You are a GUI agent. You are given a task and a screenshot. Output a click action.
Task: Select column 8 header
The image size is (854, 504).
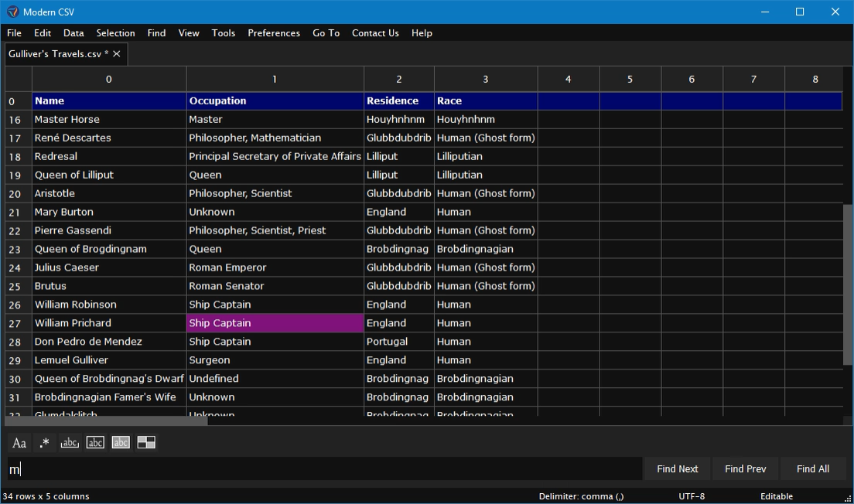pyautogui.click(x=815, y=80)
